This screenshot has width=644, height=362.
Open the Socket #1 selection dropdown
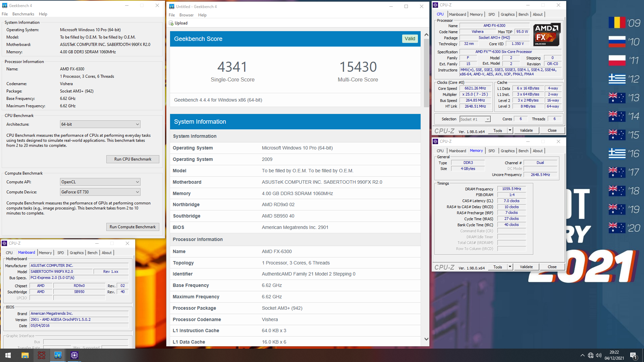(x=475, y=119)
